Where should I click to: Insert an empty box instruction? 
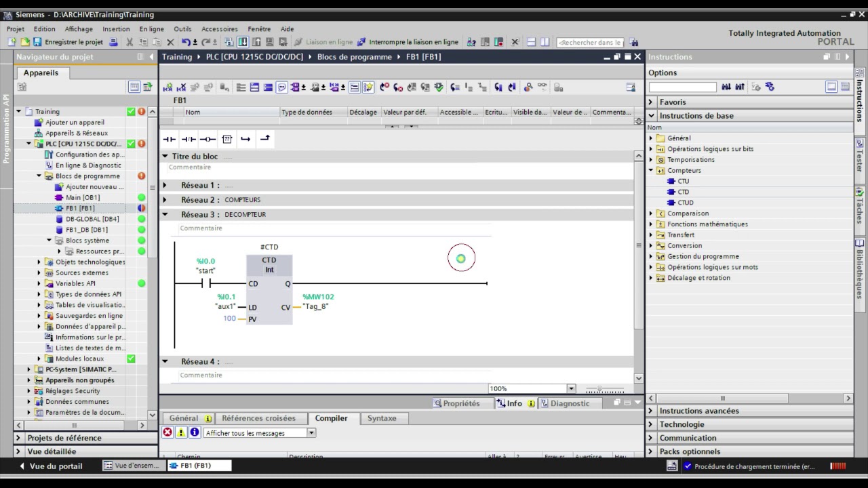226,139
